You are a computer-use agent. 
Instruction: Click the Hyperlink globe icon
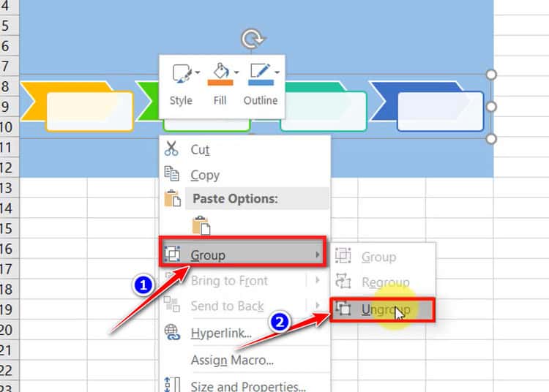tap(172, 333)
